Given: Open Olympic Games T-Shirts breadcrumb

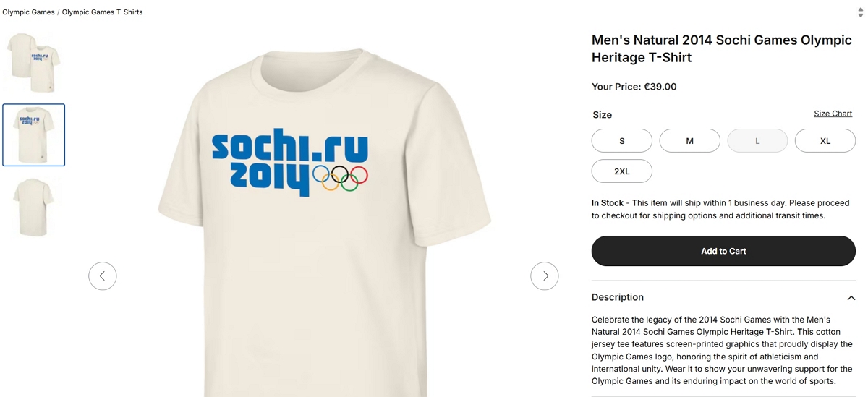Looking at the screenshot, I should click(102, 12).
